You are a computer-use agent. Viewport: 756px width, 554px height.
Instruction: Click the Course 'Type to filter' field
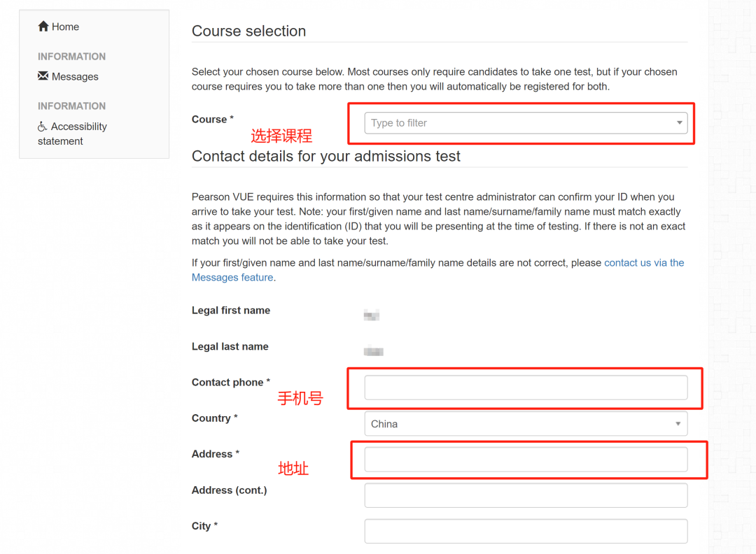tap(518, 123)
